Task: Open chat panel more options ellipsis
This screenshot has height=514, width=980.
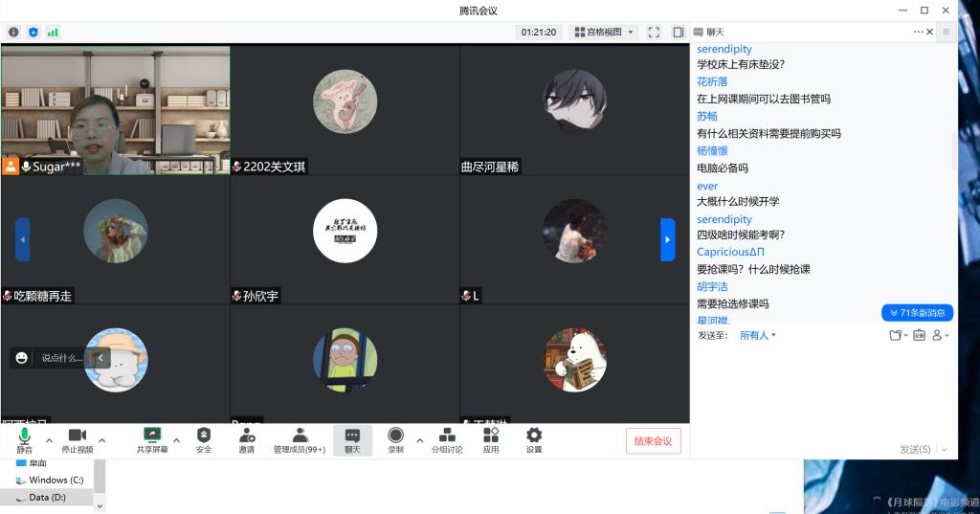Action: (x=918, y=32)
